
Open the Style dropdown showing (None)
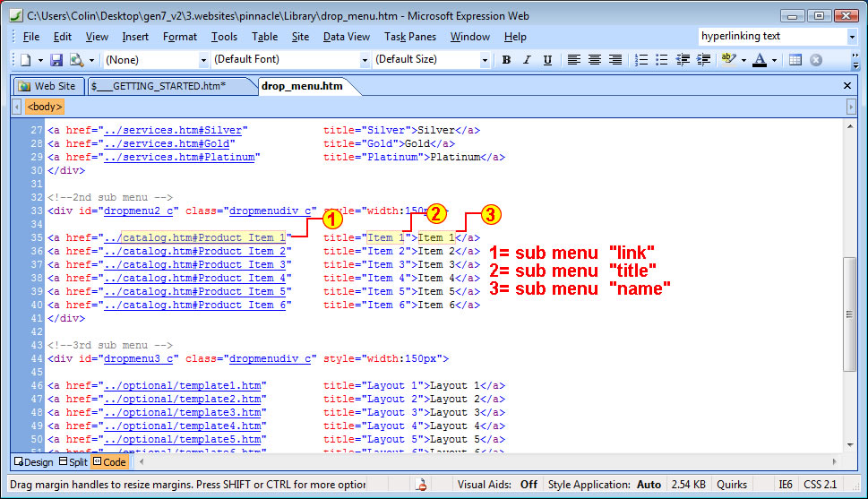point(203,60)
